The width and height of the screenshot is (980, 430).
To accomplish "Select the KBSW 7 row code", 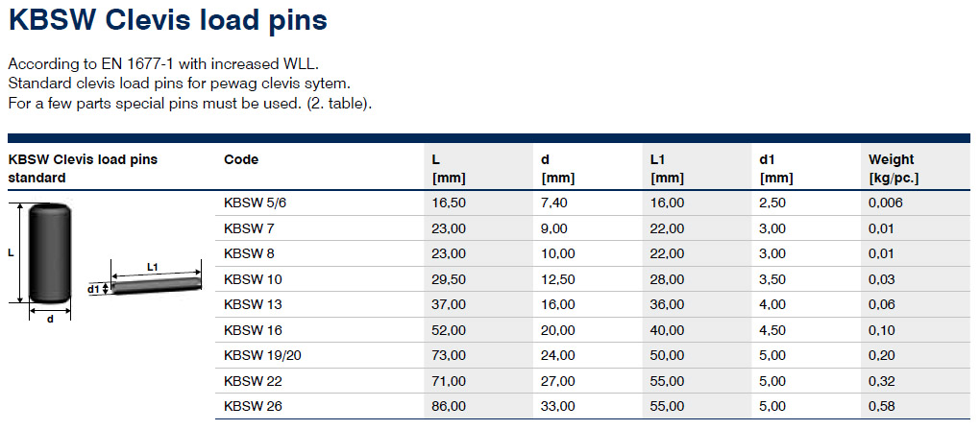I will [x=249, y=228].
